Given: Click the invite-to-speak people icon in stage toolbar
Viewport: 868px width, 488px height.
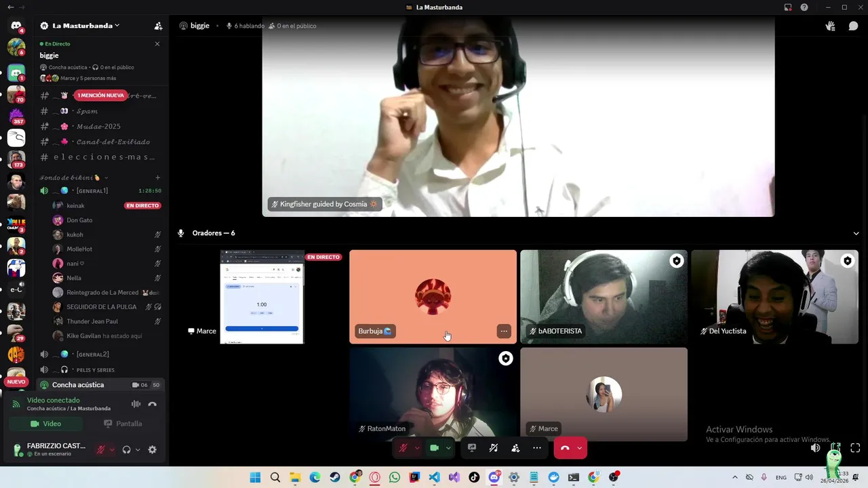Looking at the screenshot, I should click(x=515, y=447).
